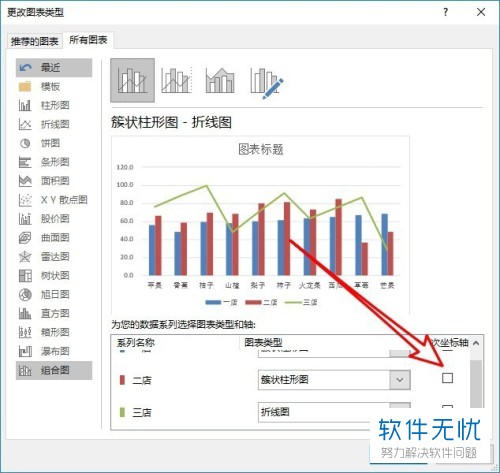Viewport: 500px width, 473px height.
Task: Click the help question mark icon
Action: click(446, 12)
